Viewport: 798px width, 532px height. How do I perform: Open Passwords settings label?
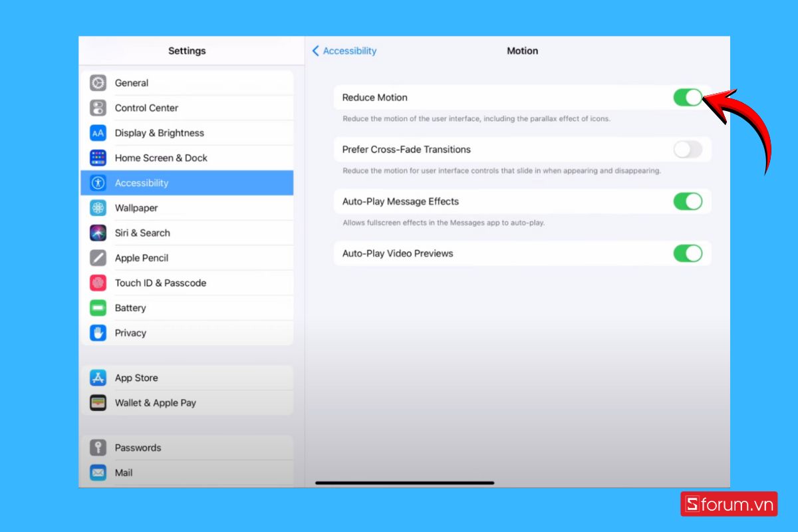(138, 448)
